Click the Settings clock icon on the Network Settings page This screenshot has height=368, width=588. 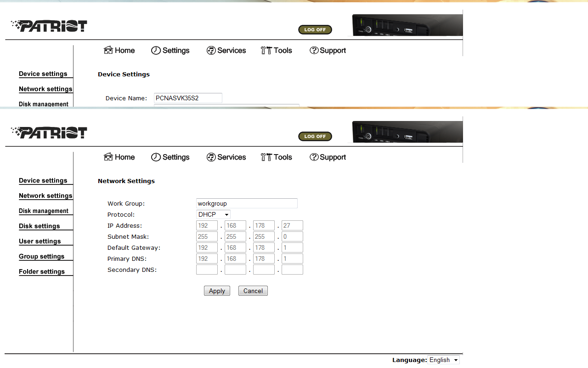156,157
